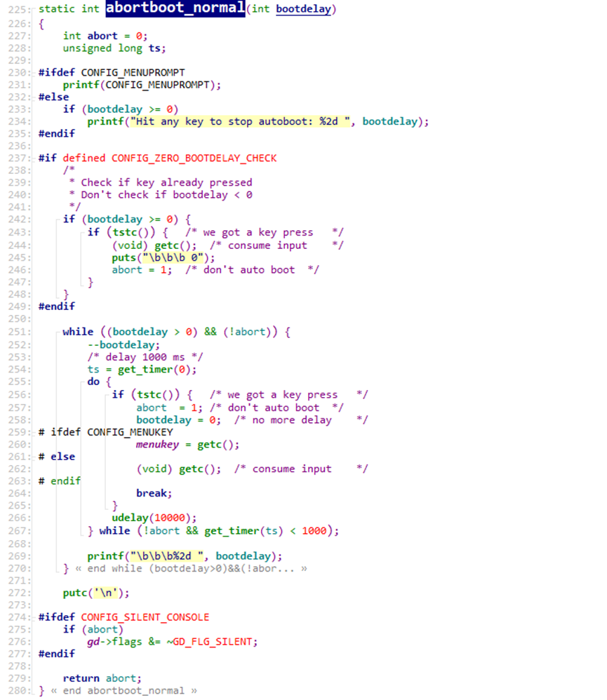Click the highlighted abortboot_normal function name

click(175, 9)
